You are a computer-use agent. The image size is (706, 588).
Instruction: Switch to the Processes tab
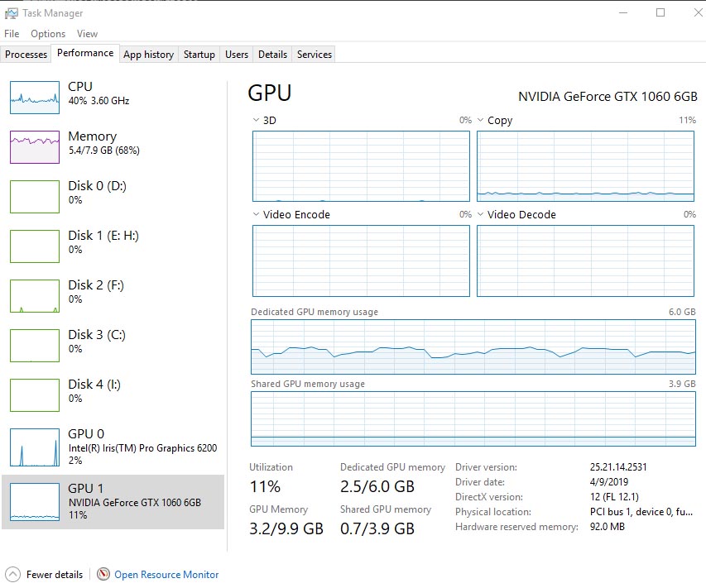[26, 55]
